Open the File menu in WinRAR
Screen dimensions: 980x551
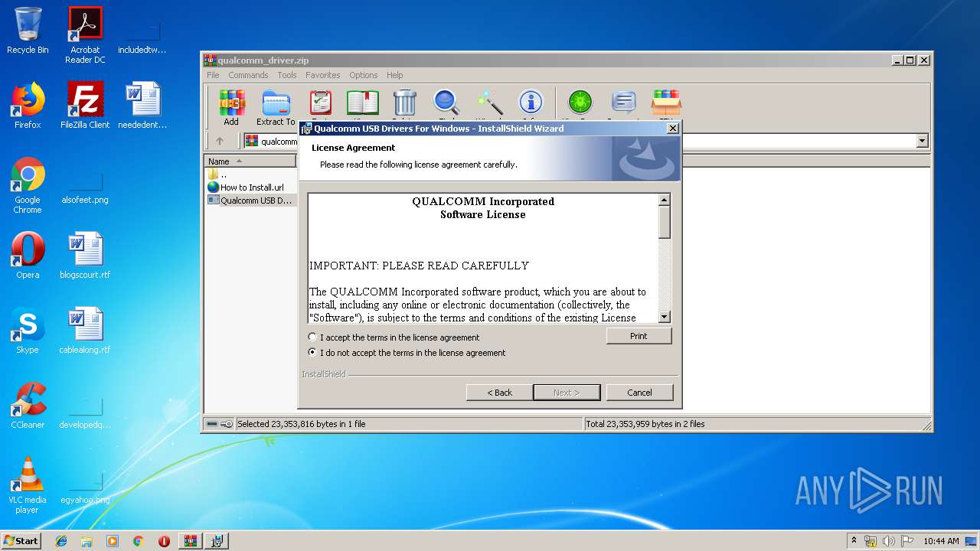213,75
